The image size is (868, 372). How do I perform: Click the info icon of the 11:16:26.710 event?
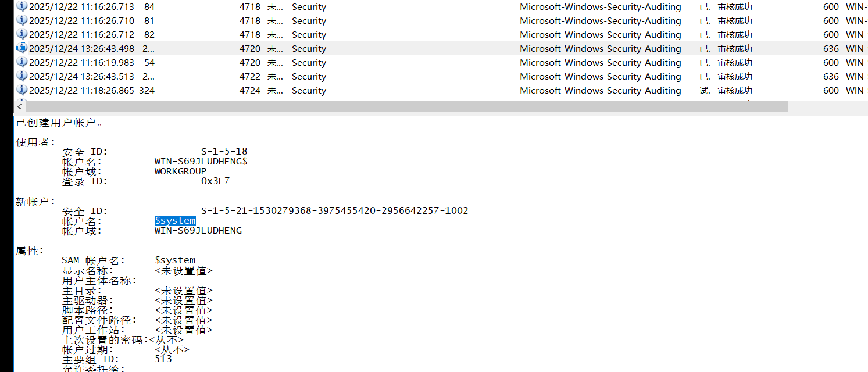click(x=22, y=21)
